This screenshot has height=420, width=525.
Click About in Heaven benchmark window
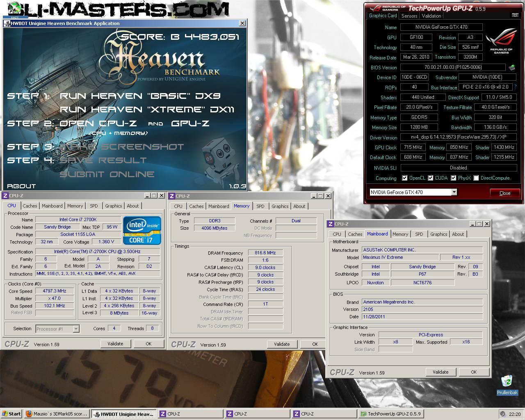(x=21, y=186)
